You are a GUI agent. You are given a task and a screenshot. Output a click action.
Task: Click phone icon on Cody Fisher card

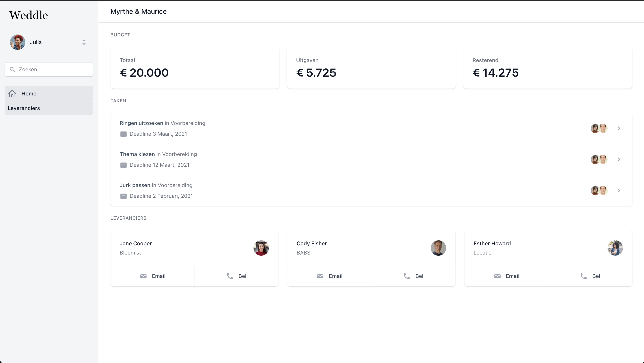point(407,276)
